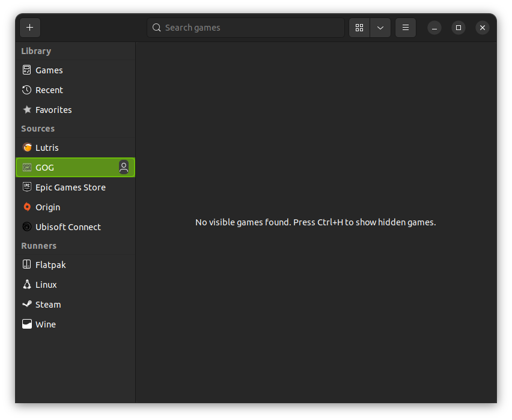Image resolution: width=512 pixels, height=420 pixels.
Task: Click the Wine glass icon
Action: click(27, 324)
